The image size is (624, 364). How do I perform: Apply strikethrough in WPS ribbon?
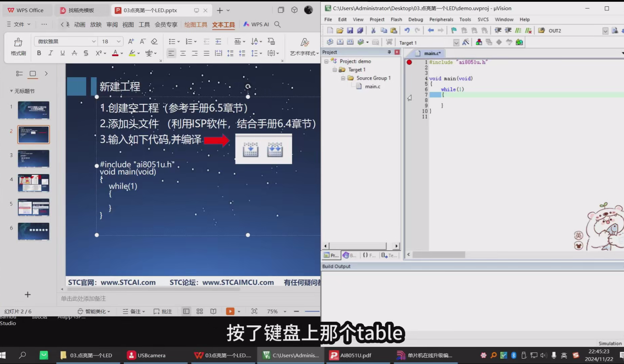(x=74, y=53)
